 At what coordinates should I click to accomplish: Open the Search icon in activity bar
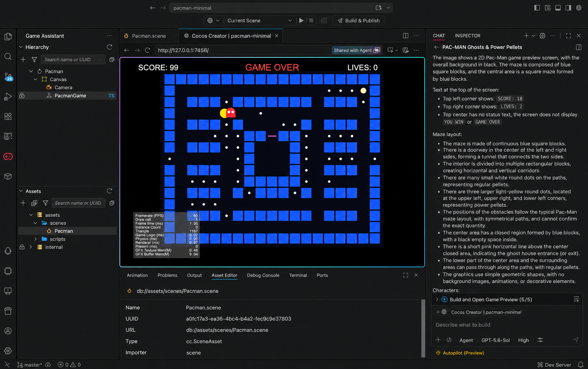coord(8,56)
